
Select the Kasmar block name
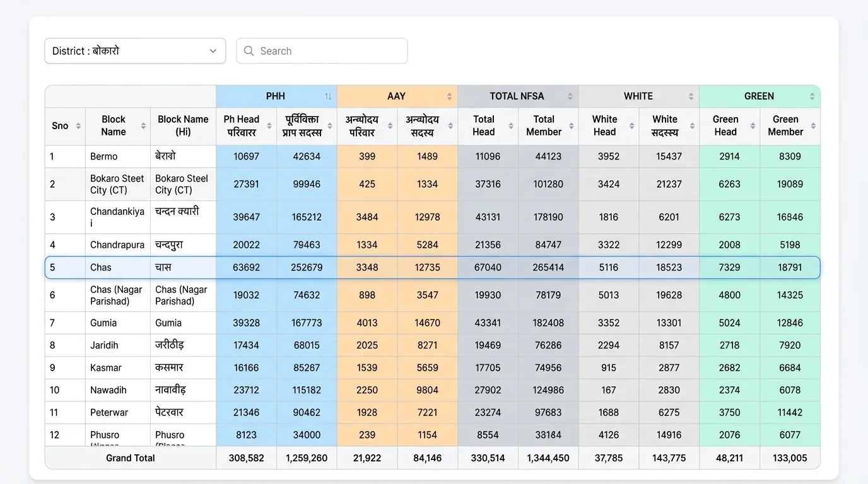105,367
